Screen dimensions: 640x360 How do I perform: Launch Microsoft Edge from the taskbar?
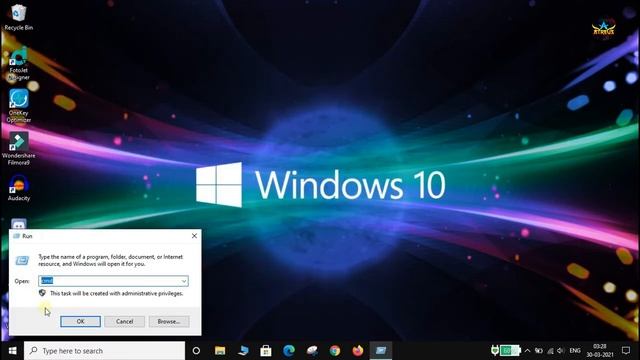click(289, 351)
